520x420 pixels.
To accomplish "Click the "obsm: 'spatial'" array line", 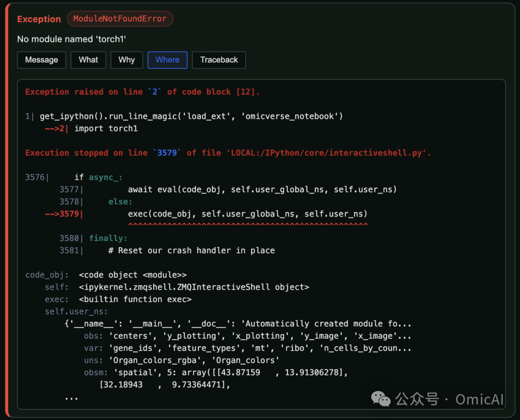I will point(216,372).
